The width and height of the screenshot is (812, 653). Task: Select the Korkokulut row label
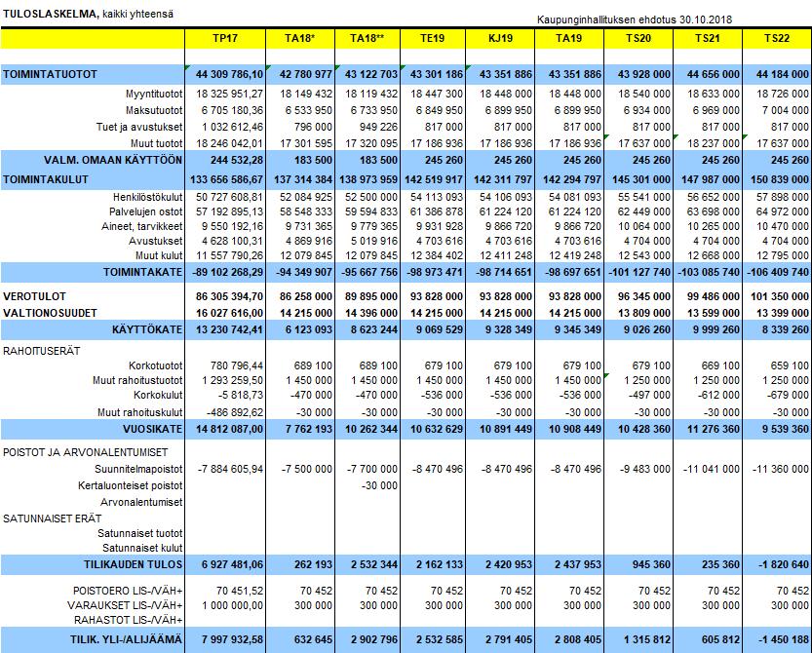pyautogui.click(x=158, y=395)
